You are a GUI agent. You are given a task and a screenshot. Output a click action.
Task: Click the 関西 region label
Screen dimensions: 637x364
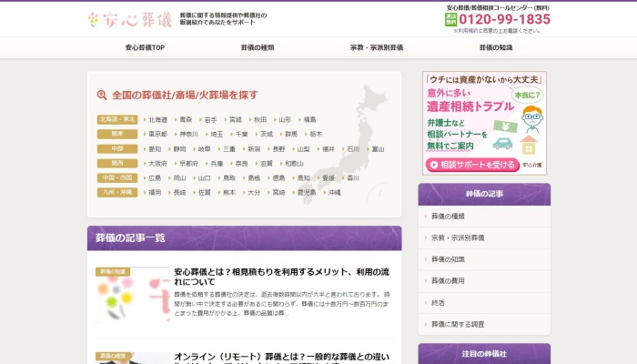coord(117,163)
